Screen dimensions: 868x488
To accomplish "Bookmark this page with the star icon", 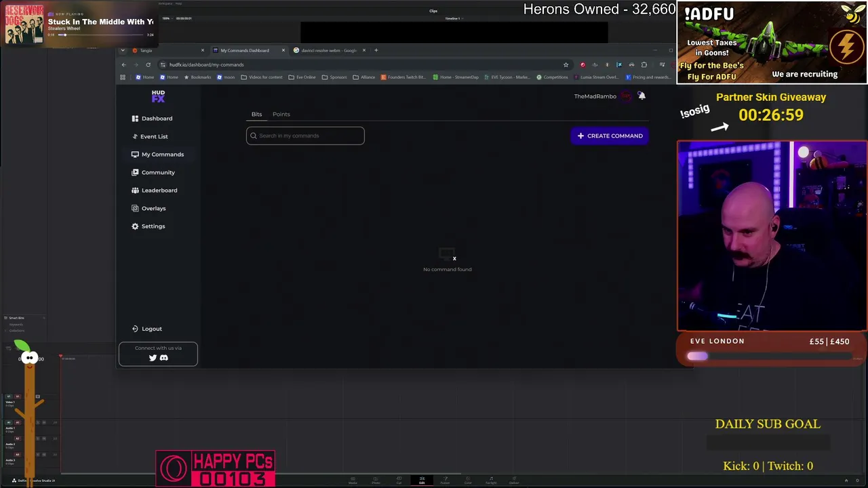I will [x=566, y=64].
